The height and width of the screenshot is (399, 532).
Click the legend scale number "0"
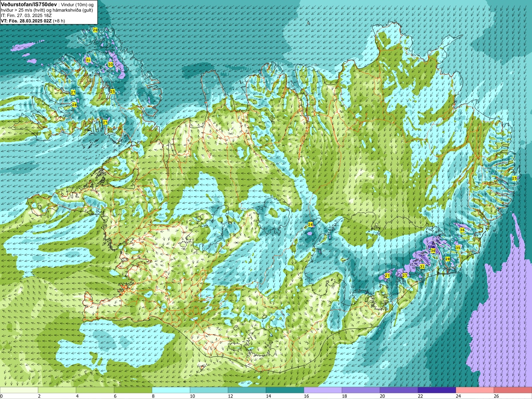[1, 396]
